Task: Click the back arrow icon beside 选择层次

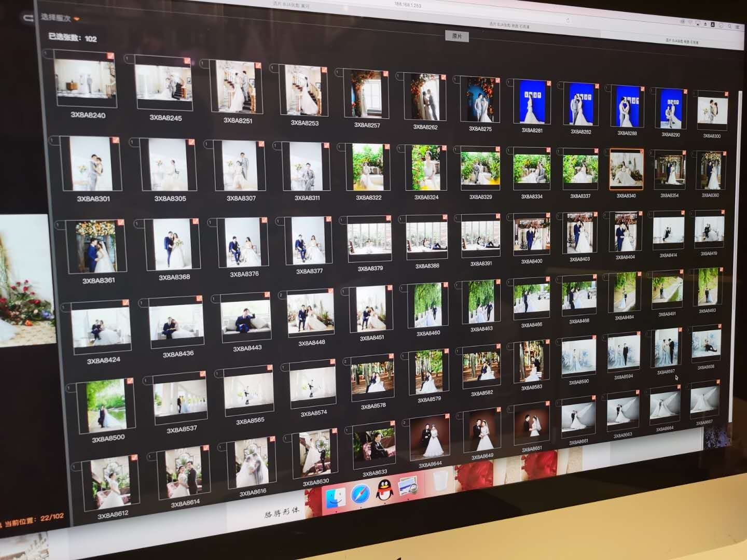Action: [x=27, y=17]
